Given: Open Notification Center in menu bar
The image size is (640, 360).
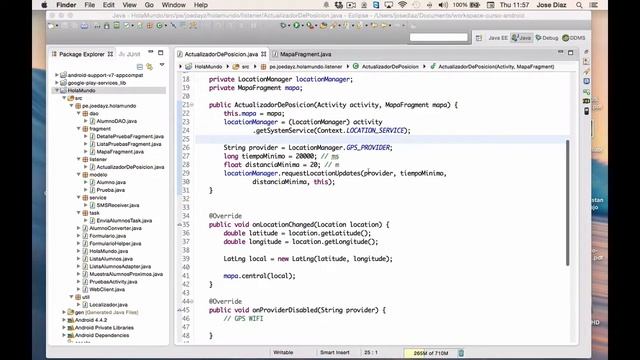Looking at the screenshot, I should tap(594, 5).
